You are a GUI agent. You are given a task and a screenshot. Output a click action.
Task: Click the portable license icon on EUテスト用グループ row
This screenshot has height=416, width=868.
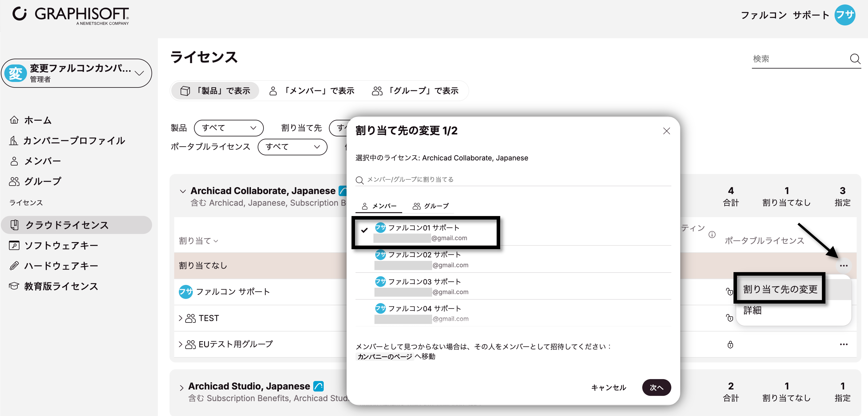click(x=730, y=345)
